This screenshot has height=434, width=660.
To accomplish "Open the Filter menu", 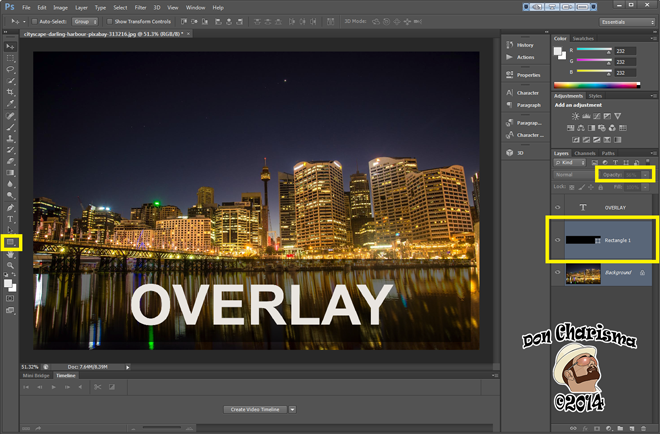I will click(x=140, y=7).
